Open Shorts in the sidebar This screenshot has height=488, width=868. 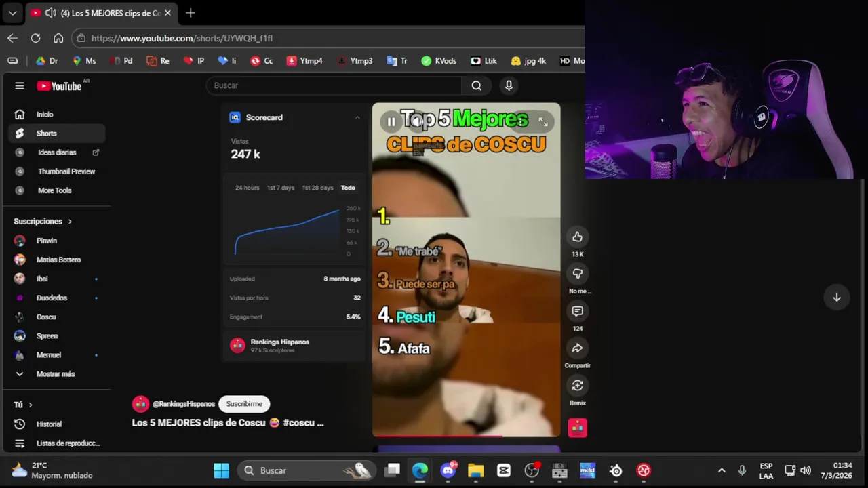[57, 134]
